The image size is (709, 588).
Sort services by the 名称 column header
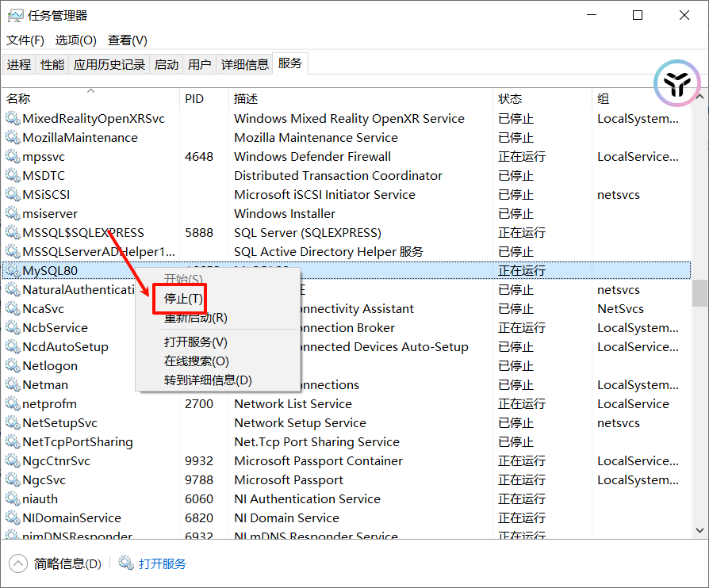point(90,98)
